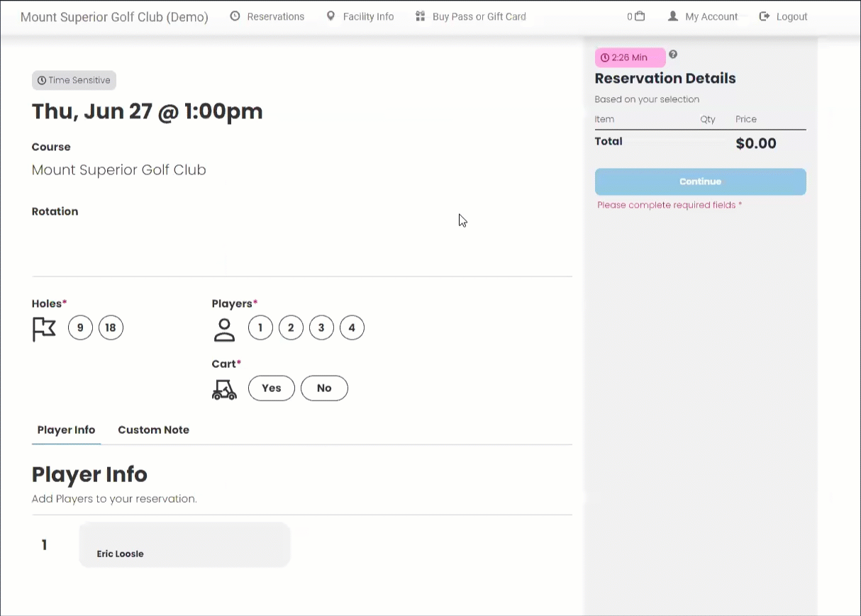Image resolution: width=861 pixels, height=616 pixels.
Task: Click the Mount Superior Golf Club course name
Action: coord(118,170)
